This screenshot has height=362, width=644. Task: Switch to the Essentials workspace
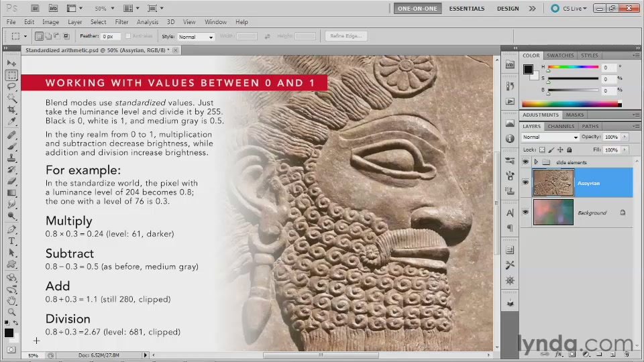tap(467, 8)
